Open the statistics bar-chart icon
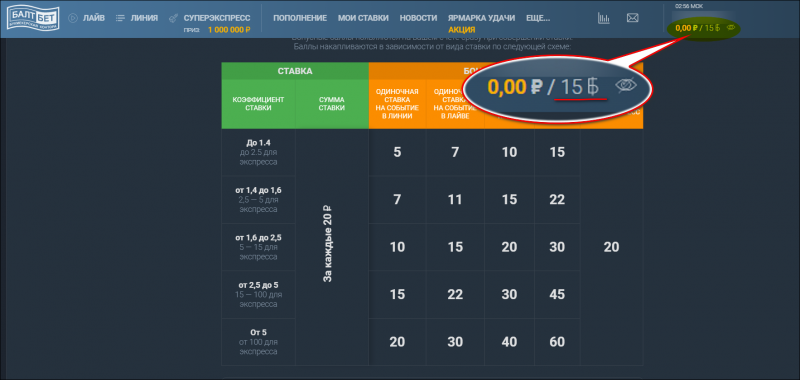This screenshot has height=380, width=800. coord(604,18)
